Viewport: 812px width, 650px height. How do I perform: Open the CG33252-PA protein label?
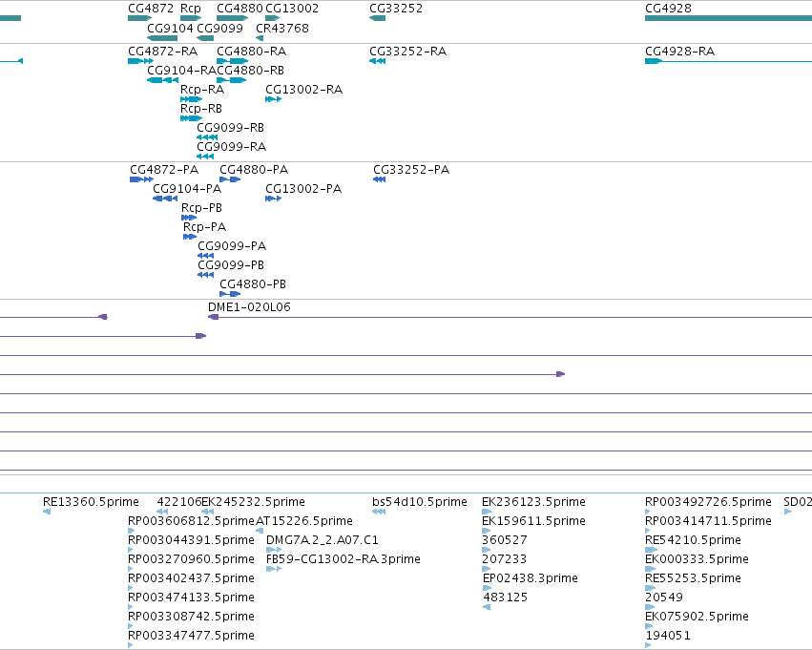411,170
